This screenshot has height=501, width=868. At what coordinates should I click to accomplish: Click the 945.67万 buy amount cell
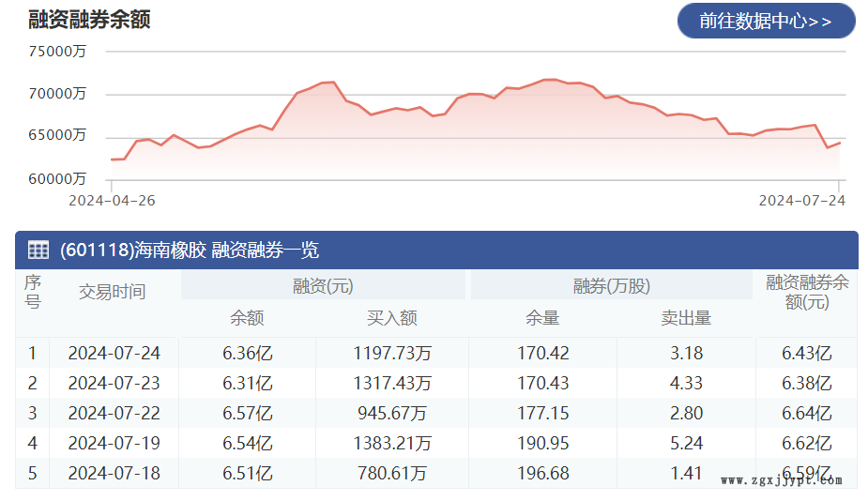pos(392,413)
